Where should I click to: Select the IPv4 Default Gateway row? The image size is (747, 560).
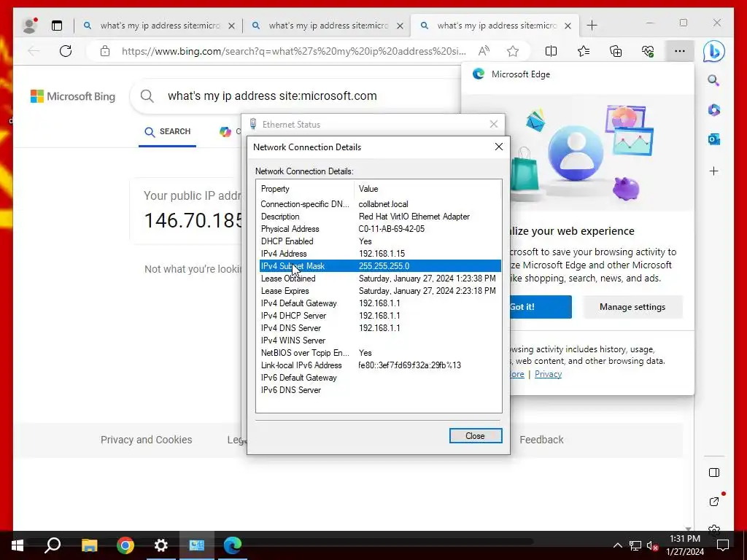coord(379,303)
